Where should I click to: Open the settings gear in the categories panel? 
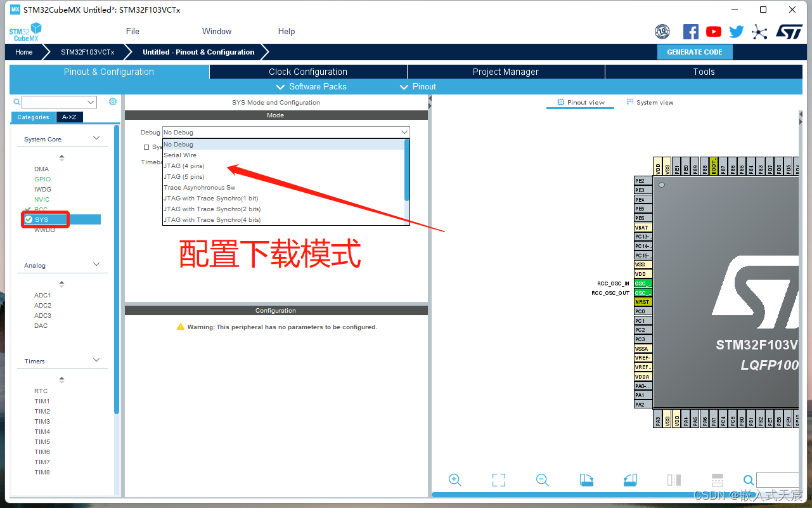pos(113,101)
